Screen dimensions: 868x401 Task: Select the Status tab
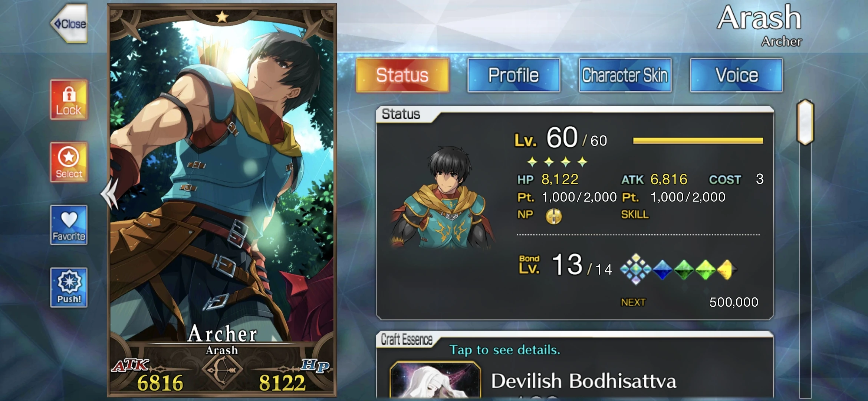[402, 75]
